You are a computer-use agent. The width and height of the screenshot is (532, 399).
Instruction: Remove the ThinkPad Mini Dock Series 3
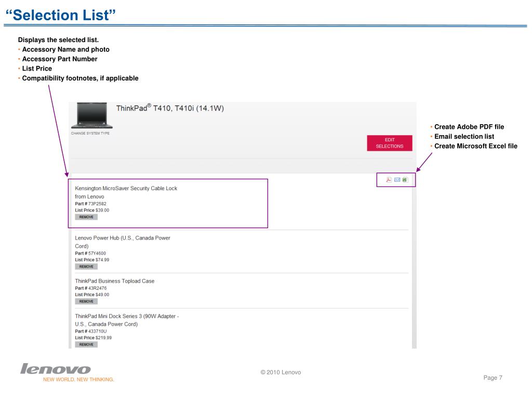[86, 345]
